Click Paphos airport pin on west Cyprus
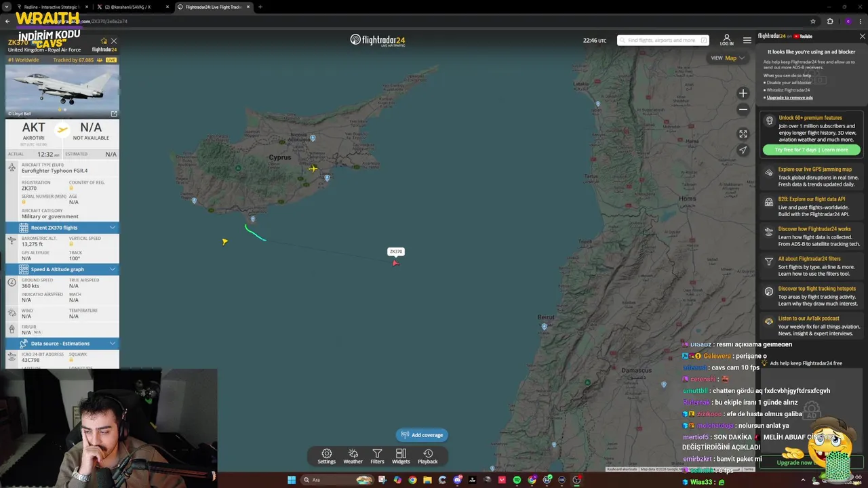This screenshot has width=868, height=488. (194, 201)
